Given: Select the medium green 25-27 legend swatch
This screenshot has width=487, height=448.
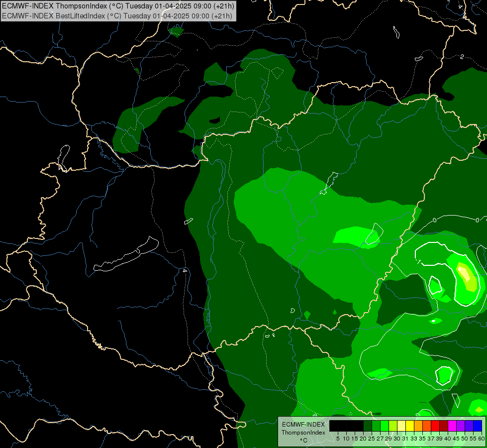Looking at the screenshot, I should pyautogui.click(x=376, y=426).
